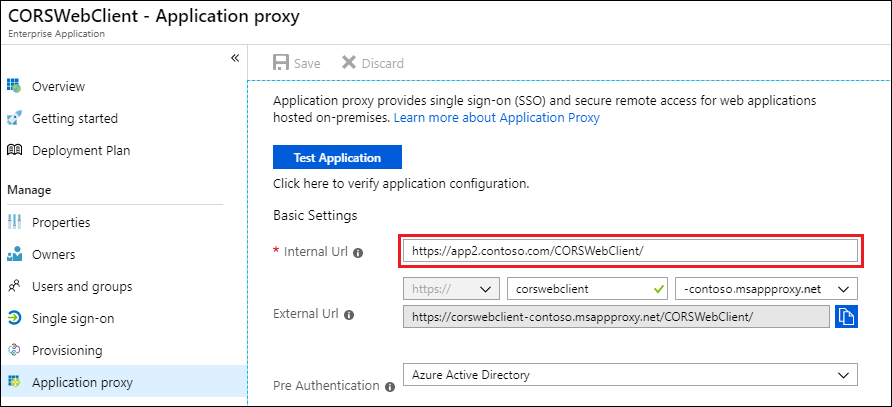The height and width of the screenshot is (407, 892).
Task: Click the Save toolbar button
Action: 297,63
